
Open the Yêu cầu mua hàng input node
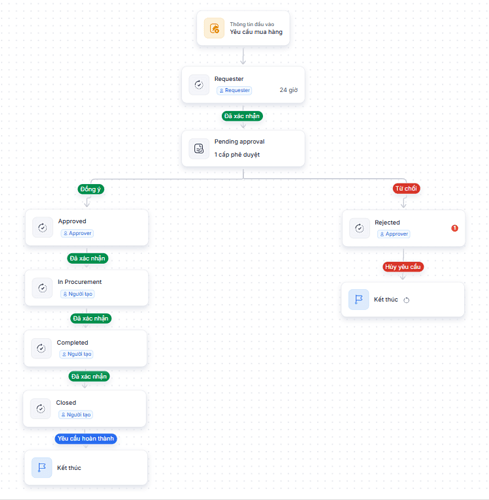(x=243, y=28)
